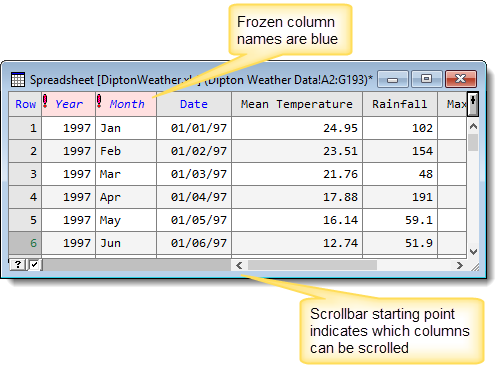Click the horizontal scrollbar right arrow
The width and height of the screenshot is (496, 370).
coord(460,265)
